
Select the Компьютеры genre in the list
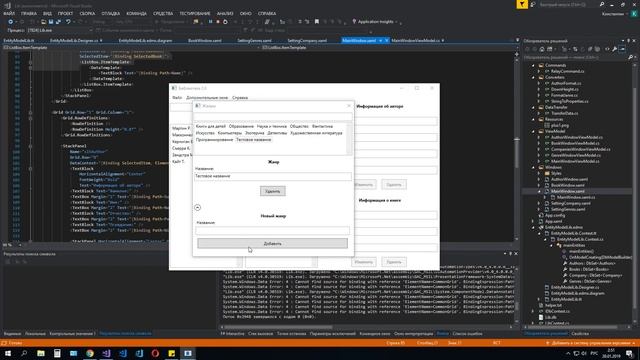tap(230, 133)
